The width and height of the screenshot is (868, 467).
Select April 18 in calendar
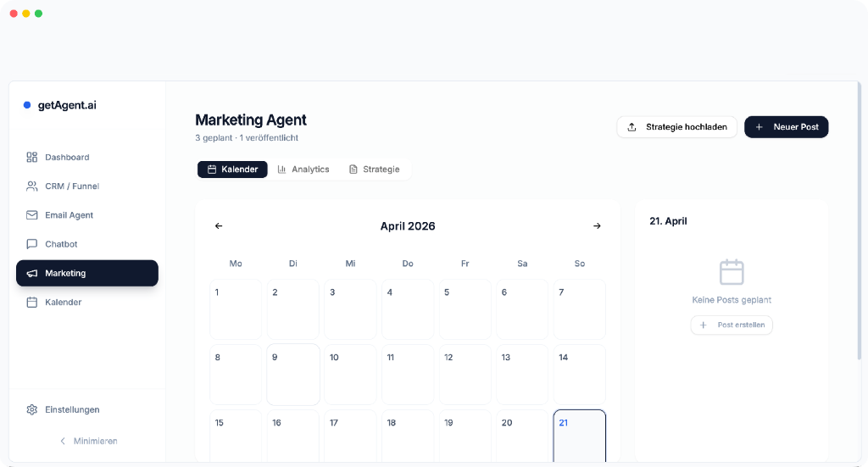pyautogui.click(x=408, y=436)
